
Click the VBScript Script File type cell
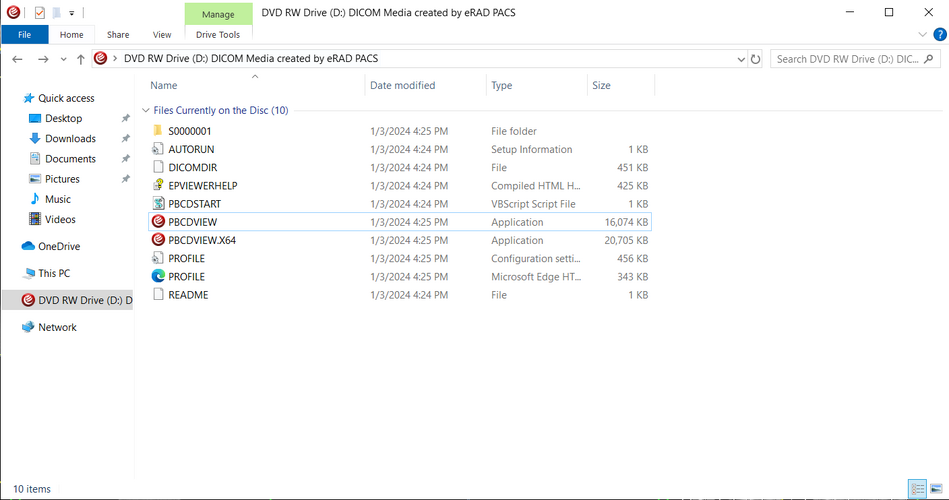coord(533,204)
